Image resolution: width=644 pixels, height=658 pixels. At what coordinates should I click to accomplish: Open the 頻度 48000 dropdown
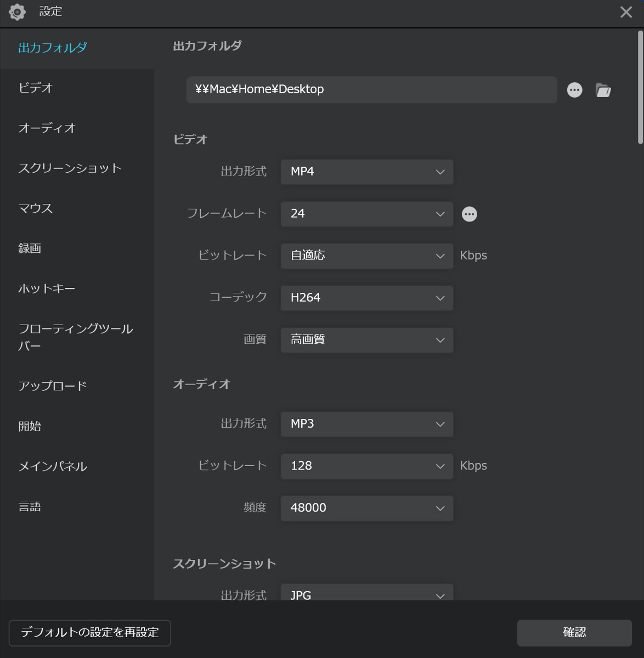tap(367, 508)
